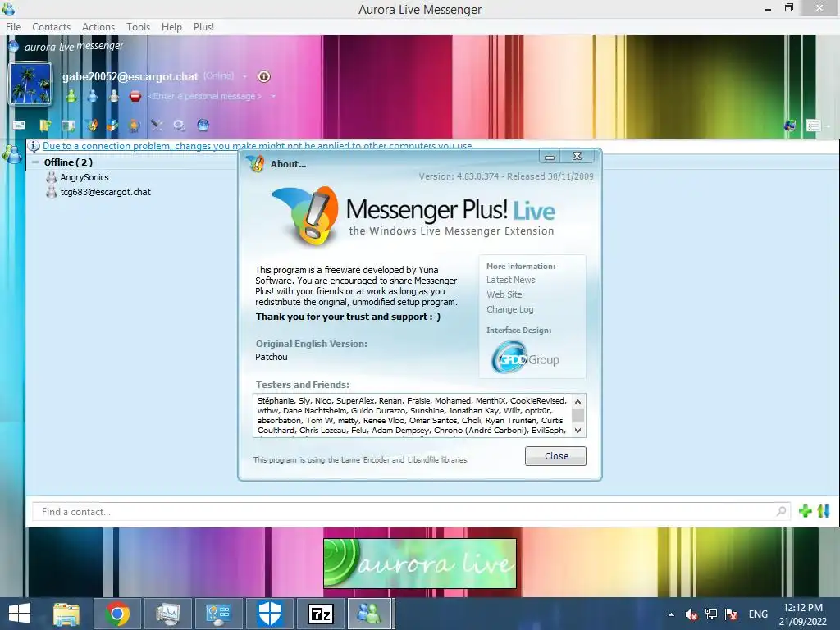This screenshot has height=630, width=840.
Task: Open the File menu
Action: click(13, 27)
